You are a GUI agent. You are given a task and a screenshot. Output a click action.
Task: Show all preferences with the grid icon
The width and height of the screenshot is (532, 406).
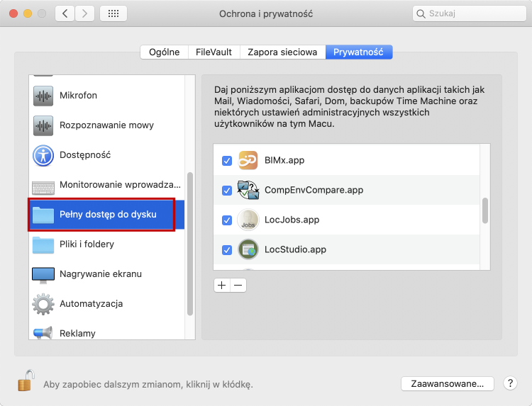tap(113, 13)
